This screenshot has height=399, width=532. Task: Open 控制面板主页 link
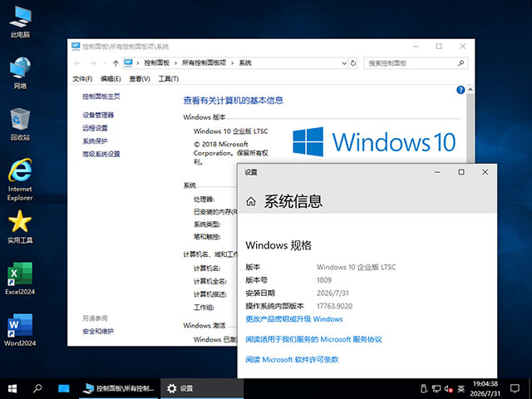[x=101, y=96]
